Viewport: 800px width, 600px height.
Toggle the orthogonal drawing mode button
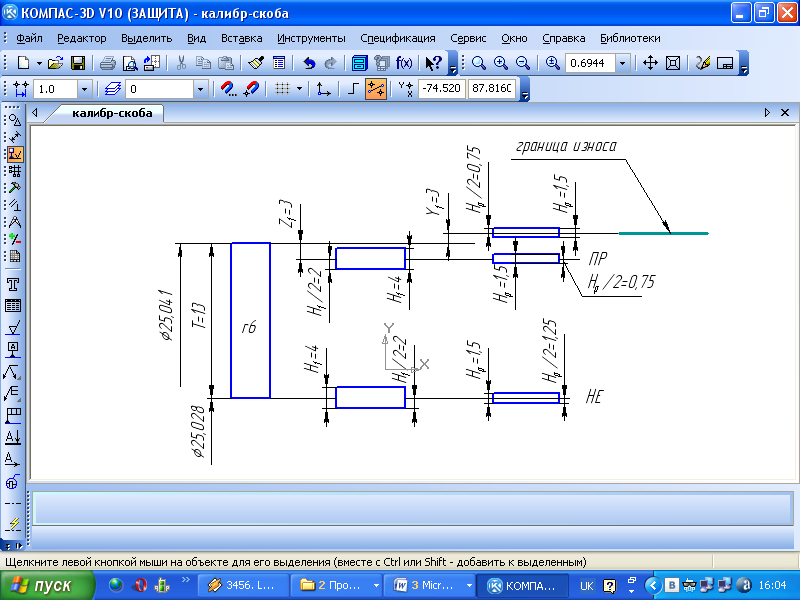tap(353, 89)
